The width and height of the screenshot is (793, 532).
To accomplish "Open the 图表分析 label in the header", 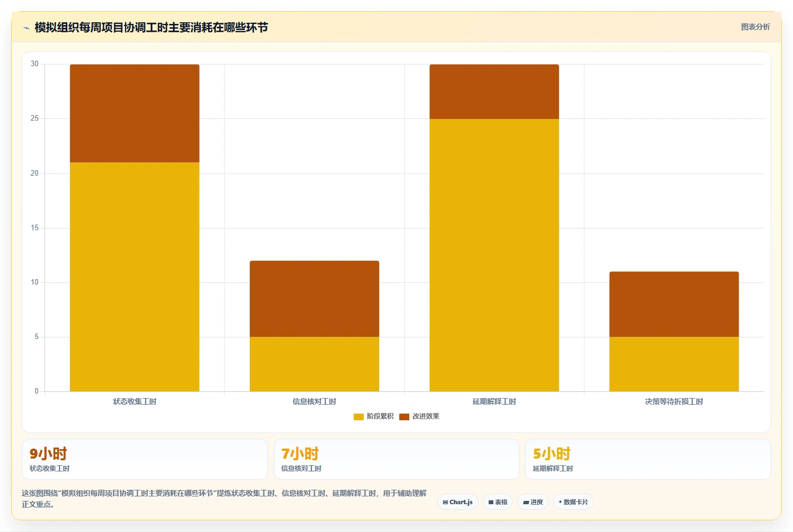I will 755,27.
